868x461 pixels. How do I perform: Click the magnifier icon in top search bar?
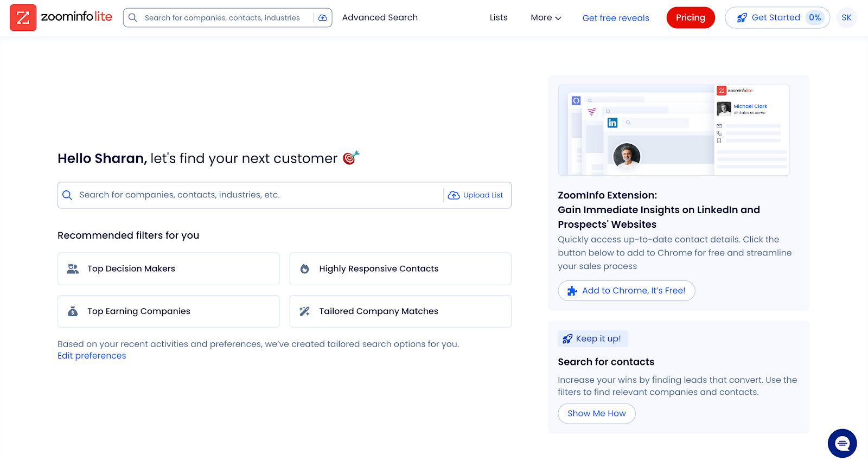pos(133,17)
